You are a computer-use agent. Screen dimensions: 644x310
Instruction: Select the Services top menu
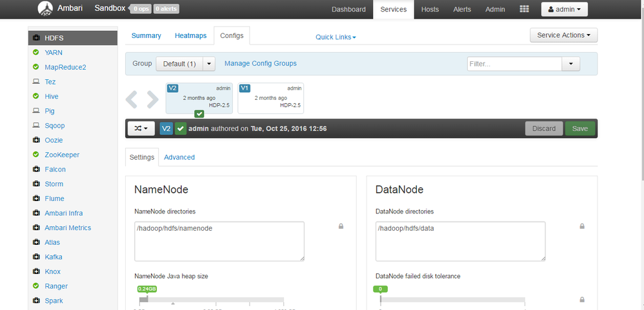tap(394, 10)
